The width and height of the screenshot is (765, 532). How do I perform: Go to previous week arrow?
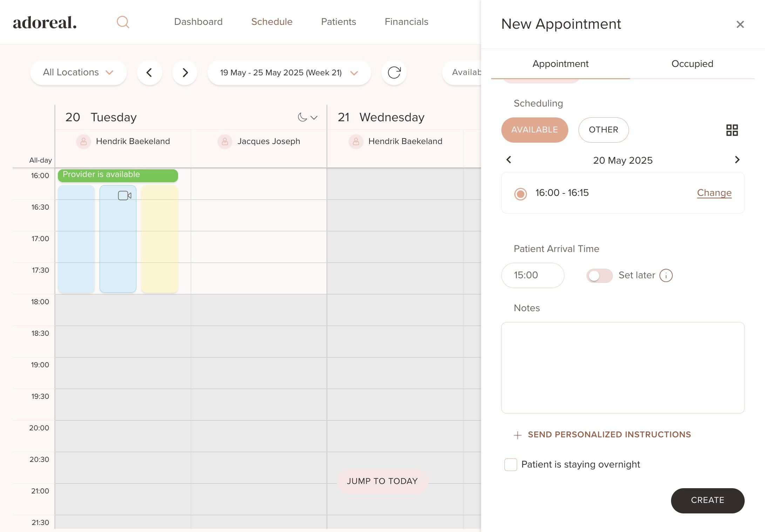149,73
